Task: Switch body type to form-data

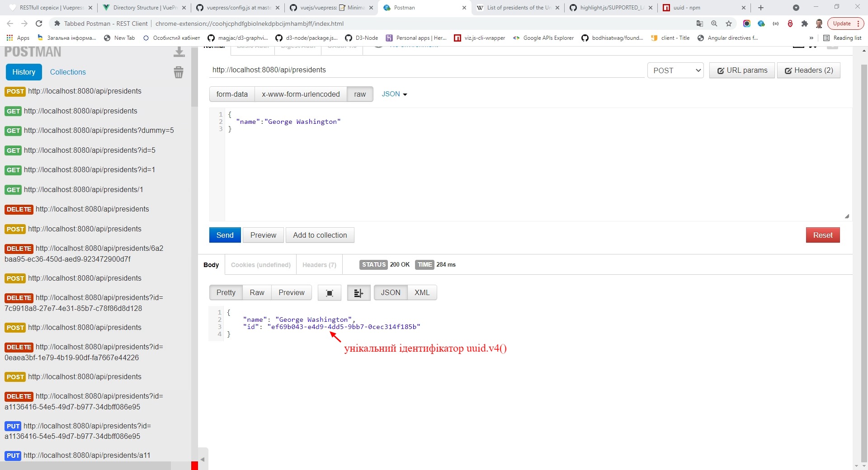Action: pyautogui.click(x=232, y=94)
